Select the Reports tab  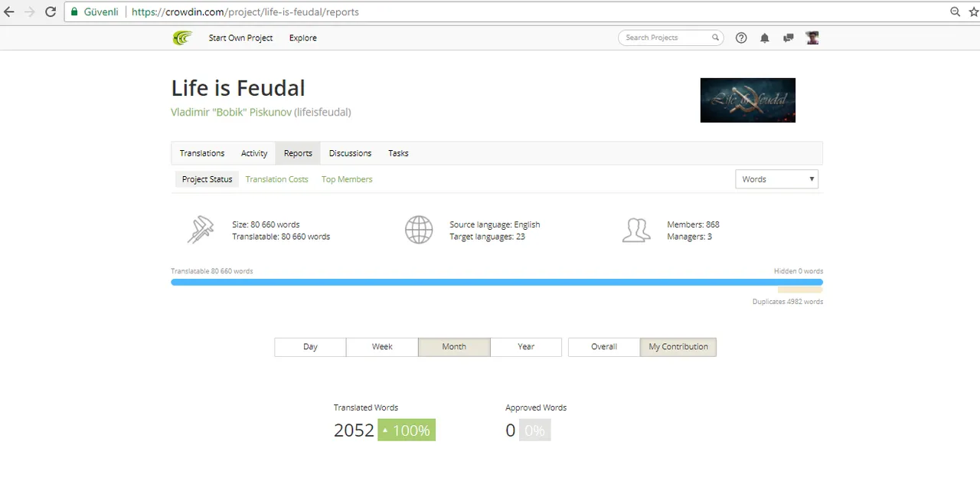pyautogui.click(x=298, y=153)
